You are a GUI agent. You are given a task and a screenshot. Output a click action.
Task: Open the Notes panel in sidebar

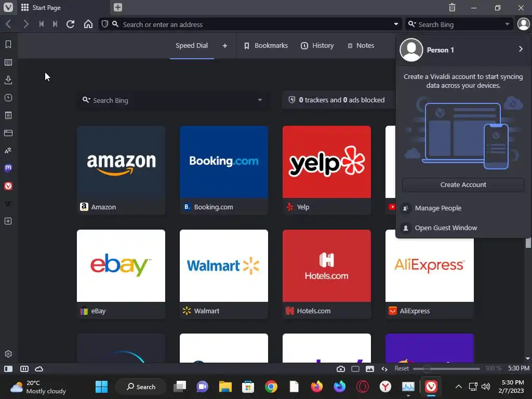[8, 115]
